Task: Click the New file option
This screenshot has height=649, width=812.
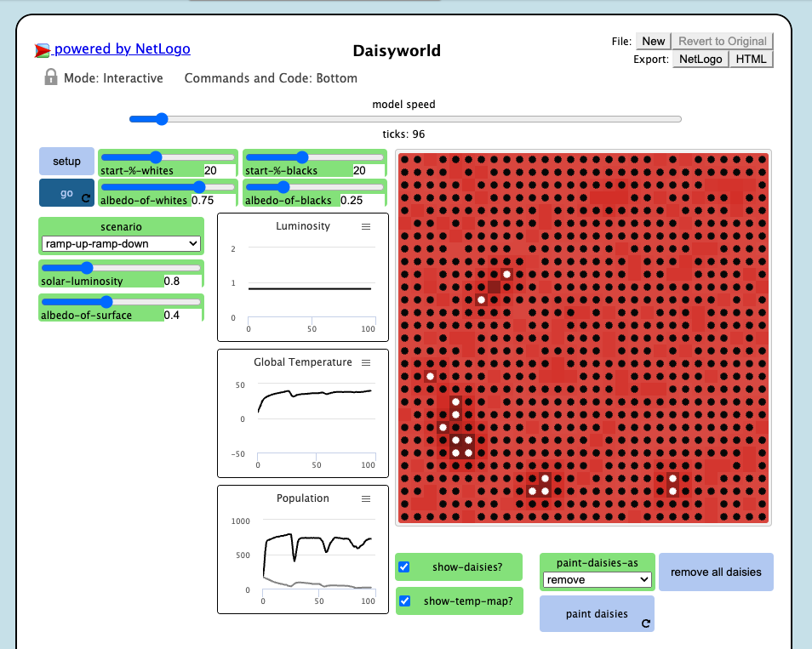Action: (654, 41)
